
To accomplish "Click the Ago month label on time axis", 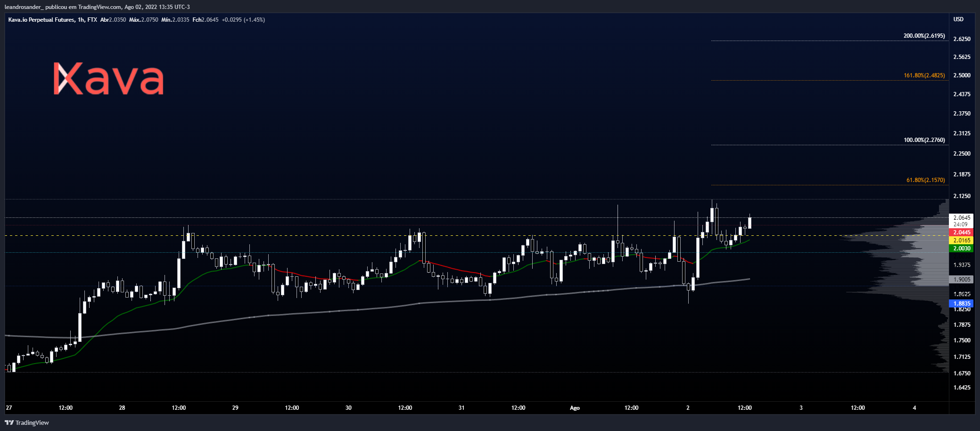I will pyautogui.click(x=575, y=408).
